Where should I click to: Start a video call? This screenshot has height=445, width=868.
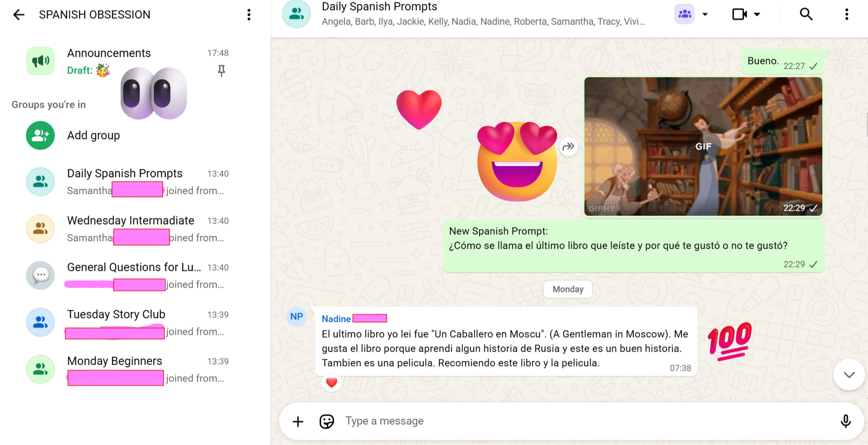point(739,14)
